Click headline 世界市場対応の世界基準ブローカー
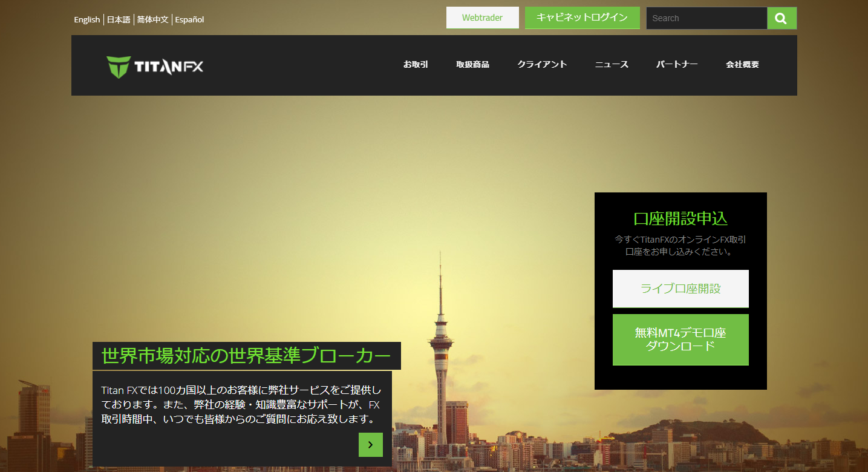Screen dimensions: 868x472 (246, 356)
